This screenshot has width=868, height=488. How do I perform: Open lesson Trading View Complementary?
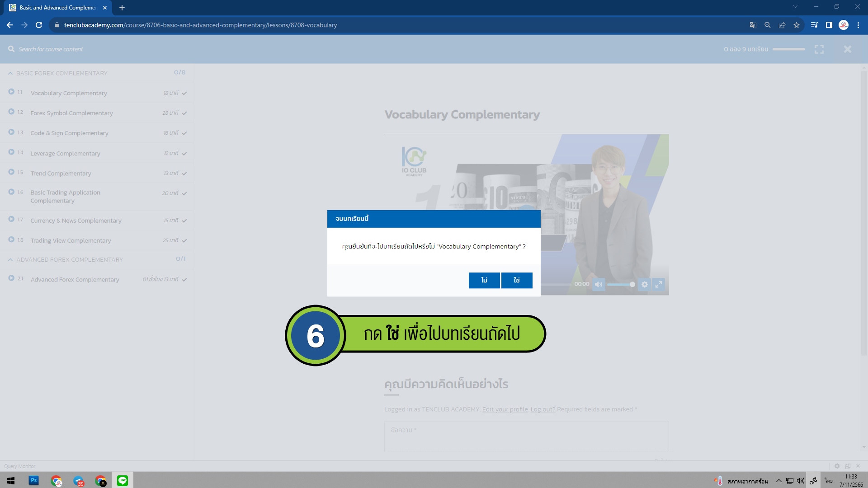click(71, 240)
